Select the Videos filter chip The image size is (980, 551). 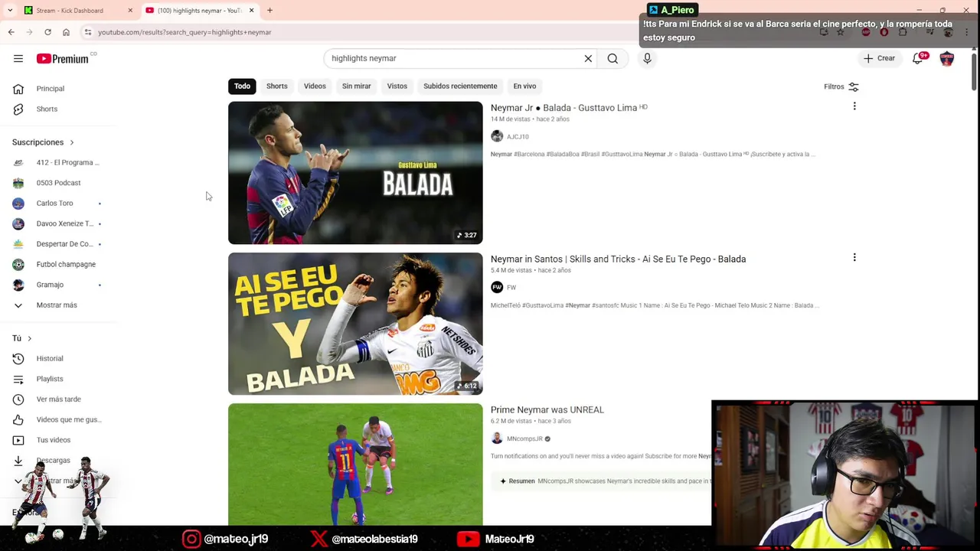pos(315,86)
